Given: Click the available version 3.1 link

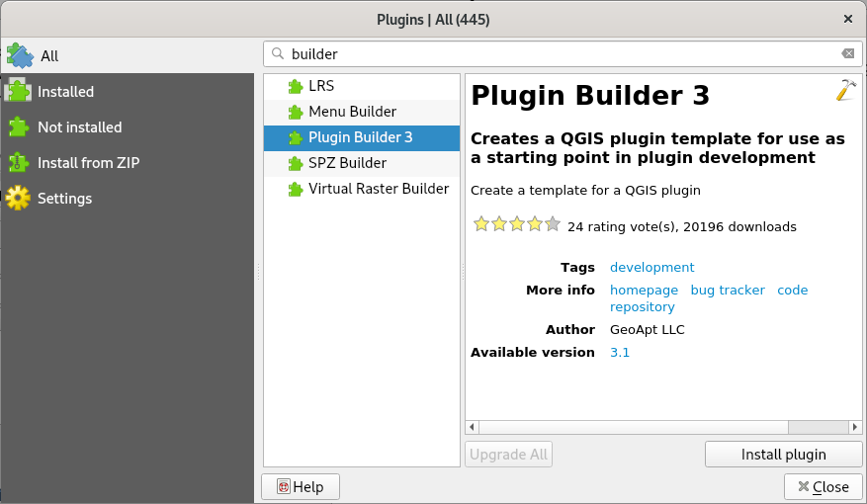Looking at the screenshot, I should tap(619, 353).
